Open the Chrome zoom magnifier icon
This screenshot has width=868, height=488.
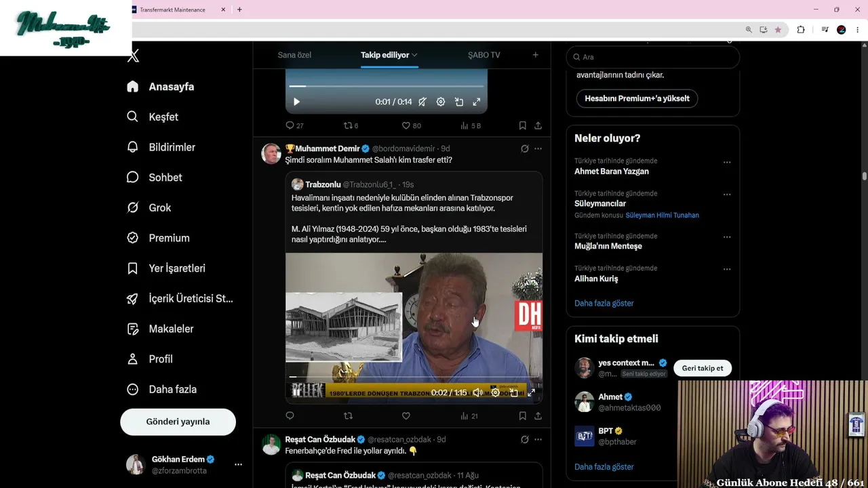[749, 30]
